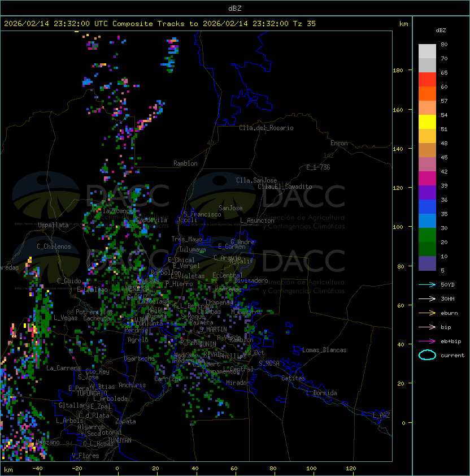Click the 'S_MARTIN' map label
Viewport: 470px width, 476px height.
[x=213, y=330]
